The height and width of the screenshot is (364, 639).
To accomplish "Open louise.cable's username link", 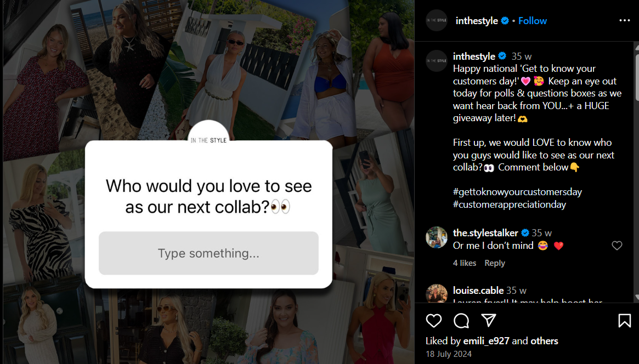I will point(478,291).
